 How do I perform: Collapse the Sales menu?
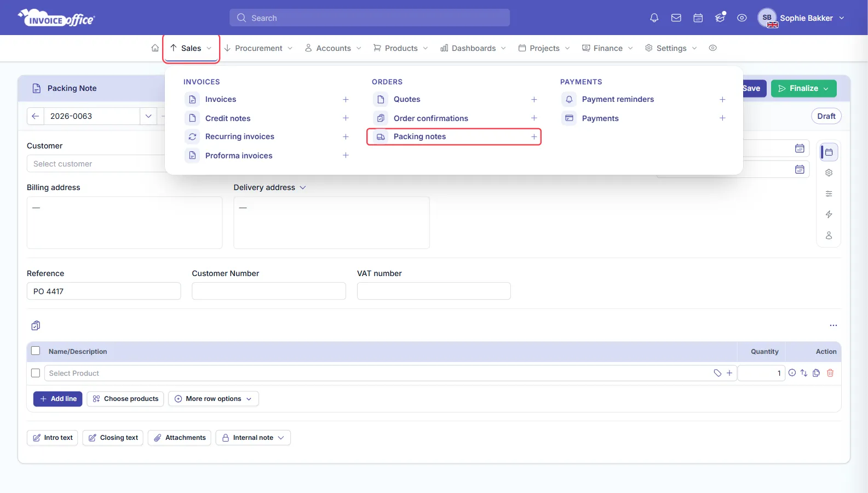click(191, 48)
